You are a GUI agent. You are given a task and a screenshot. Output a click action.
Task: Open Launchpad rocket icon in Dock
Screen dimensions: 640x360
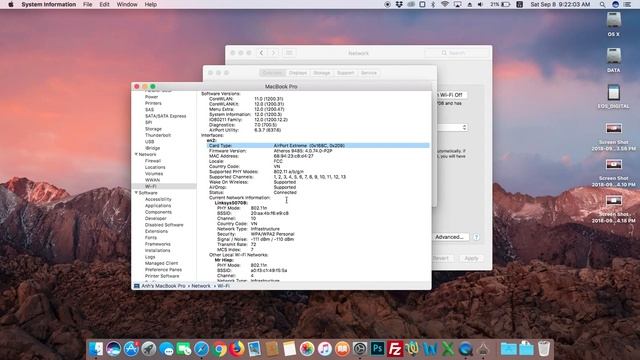pos(149,349)
